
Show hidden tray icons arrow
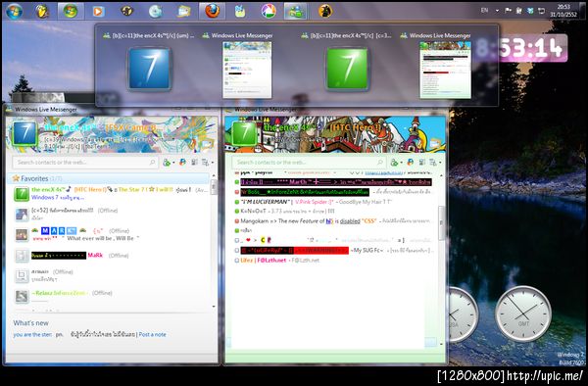click(497, 11)
